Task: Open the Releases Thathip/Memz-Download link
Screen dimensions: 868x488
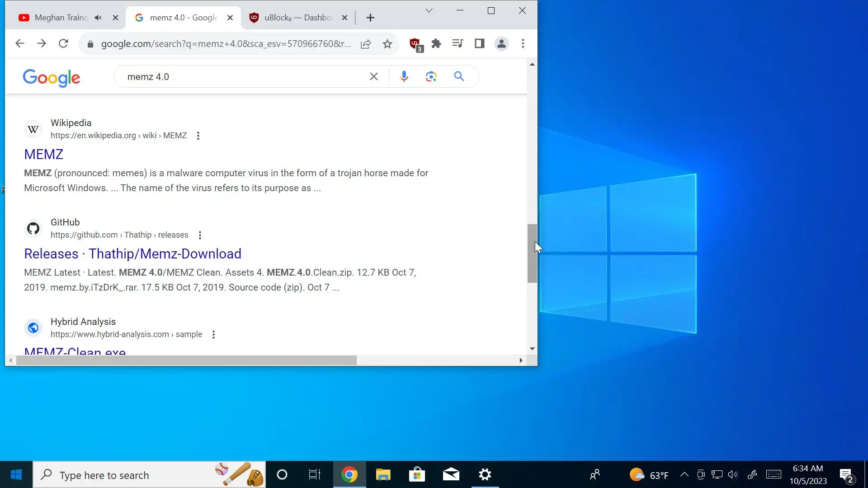Action: (132, 254)
